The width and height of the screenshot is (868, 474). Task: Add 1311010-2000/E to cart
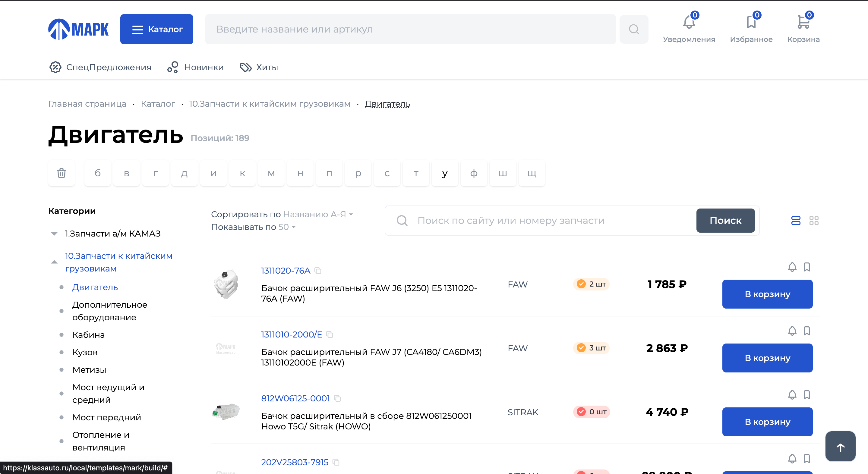coord(767,358)
